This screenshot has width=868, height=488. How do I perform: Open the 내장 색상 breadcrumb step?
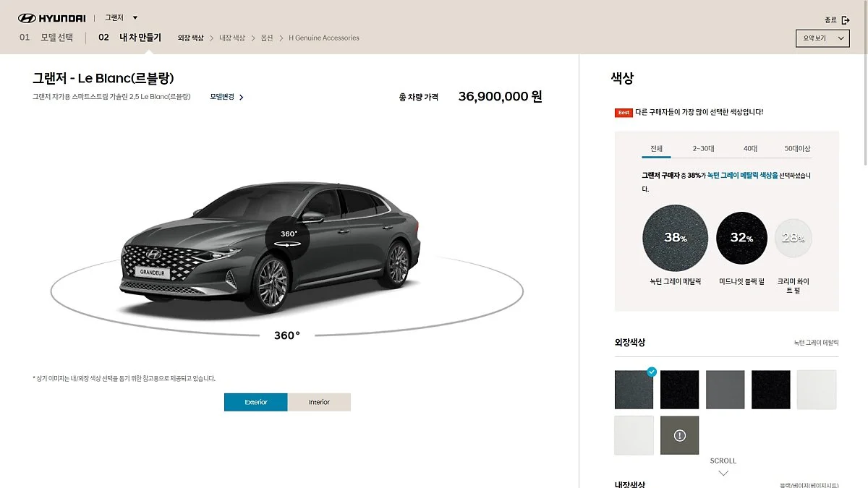[232, 38]
